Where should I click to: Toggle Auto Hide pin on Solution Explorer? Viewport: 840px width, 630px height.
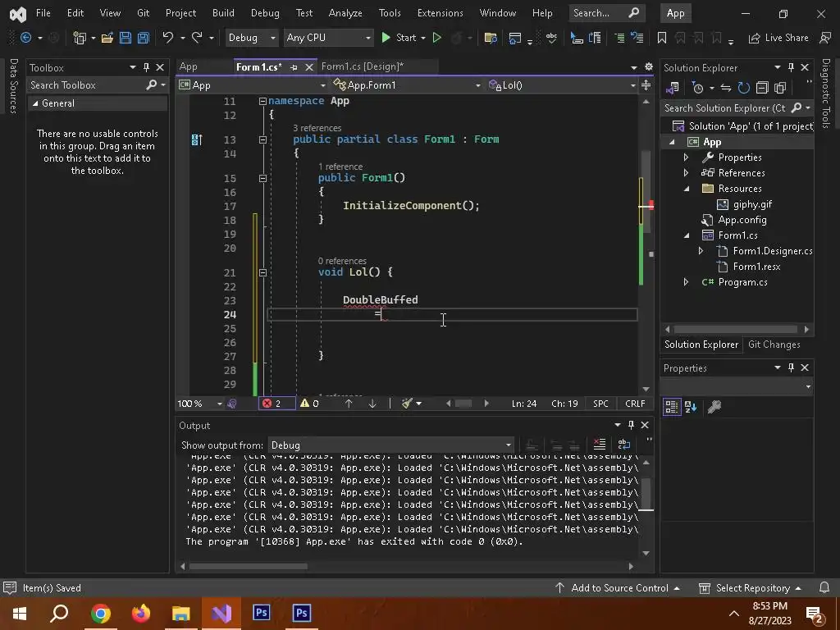792,67
